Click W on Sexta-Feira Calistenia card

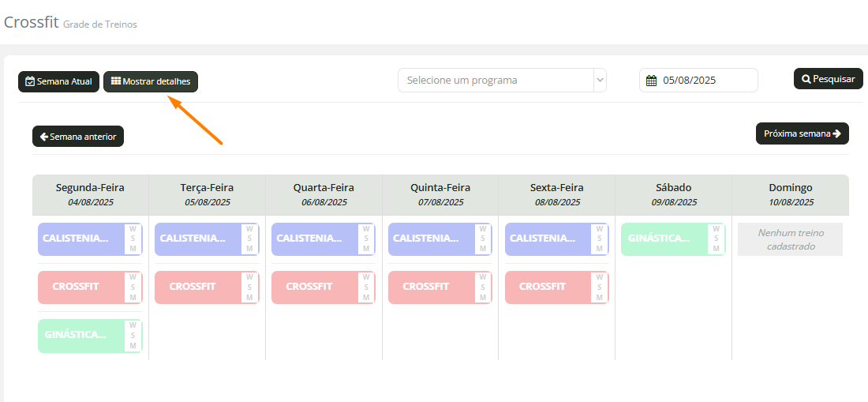[x=600, y=229]
